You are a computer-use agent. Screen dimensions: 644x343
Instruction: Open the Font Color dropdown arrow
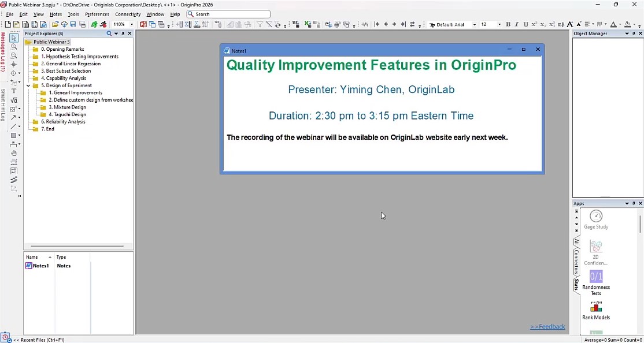[x=620, y=25]
